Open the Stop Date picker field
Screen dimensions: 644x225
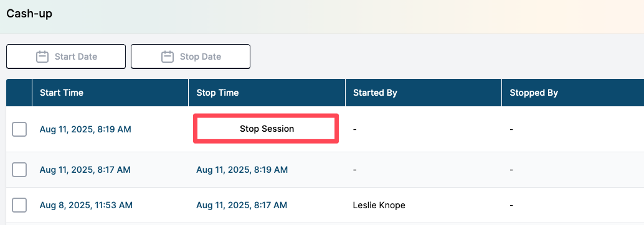tap(191, 57)
